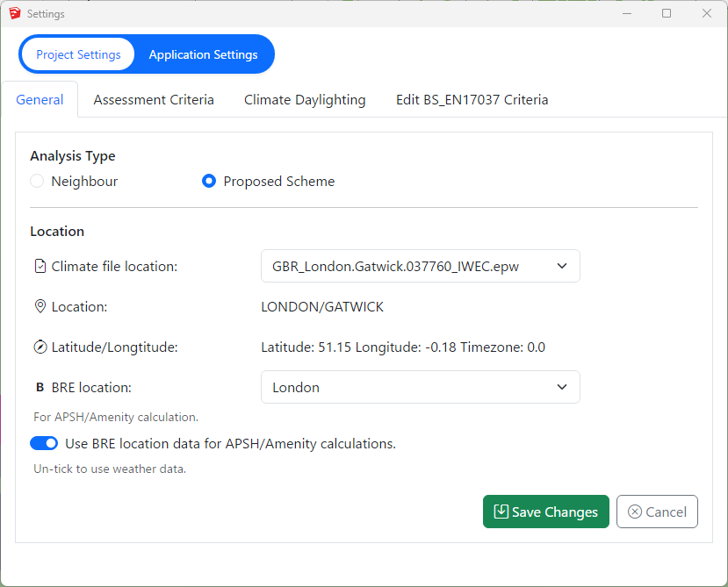The width and height of the screenshot is (728, 587).
Task: Disable the Use BRE location data toggle
Action: pyautogui.click(x=44, y=443)
